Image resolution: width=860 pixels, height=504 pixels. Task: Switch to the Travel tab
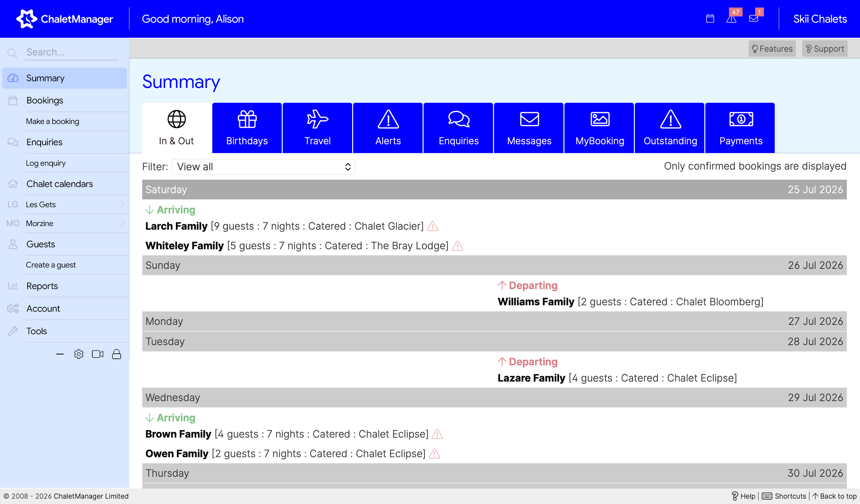317,128
